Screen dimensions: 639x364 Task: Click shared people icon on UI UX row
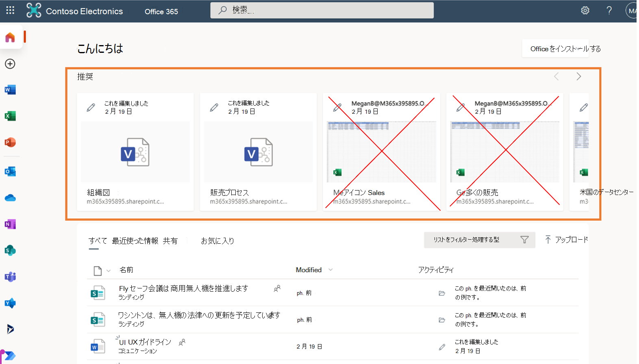[182, 342]
